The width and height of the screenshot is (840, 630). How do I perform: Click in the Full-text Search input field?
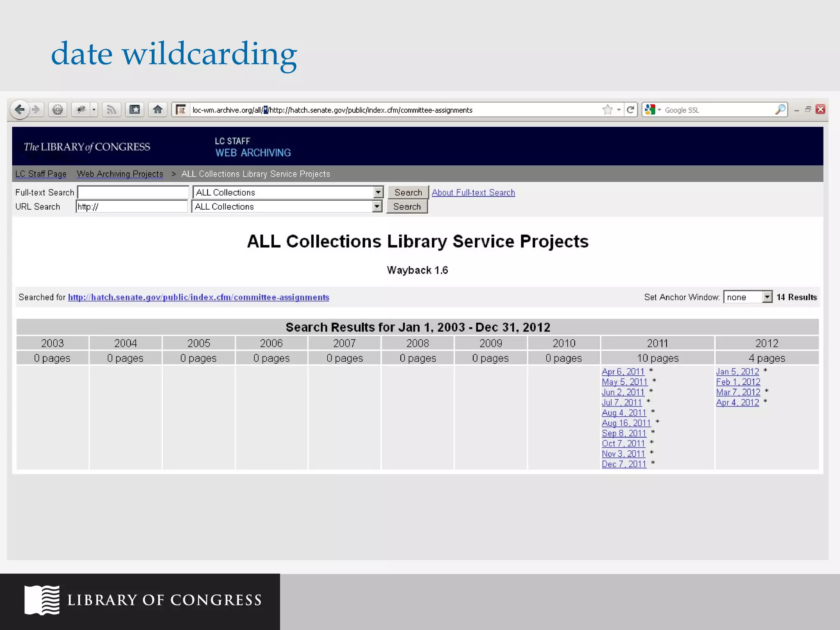(x=133, y=192)
